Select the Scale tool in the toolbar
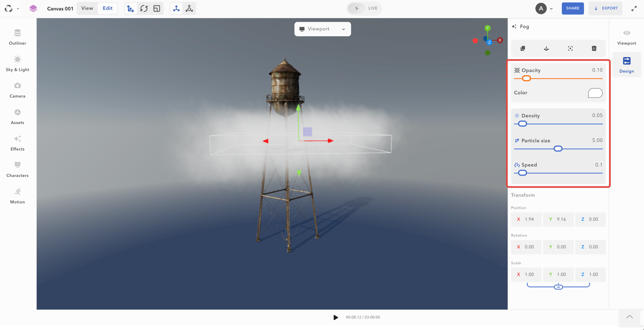644x330 pixels. click(157, 8)
